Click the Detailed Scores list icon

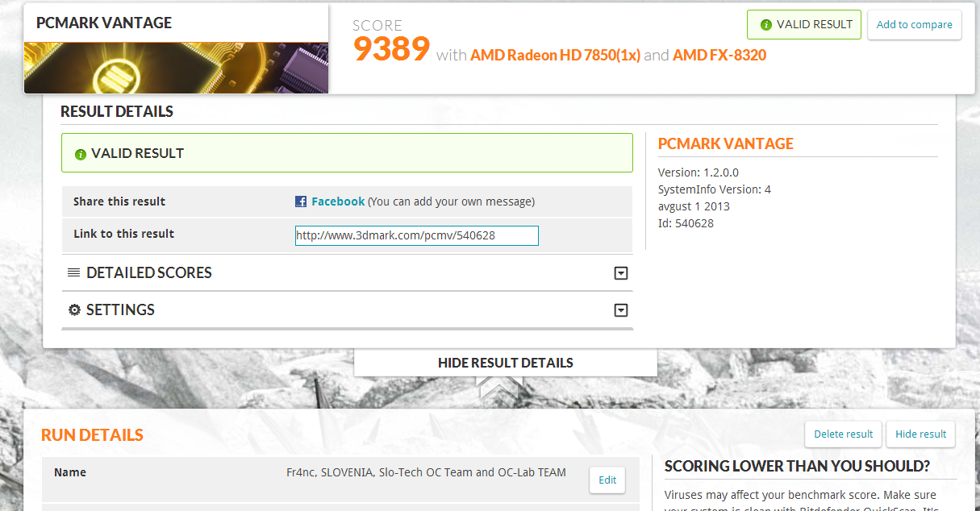coord(73,272)
